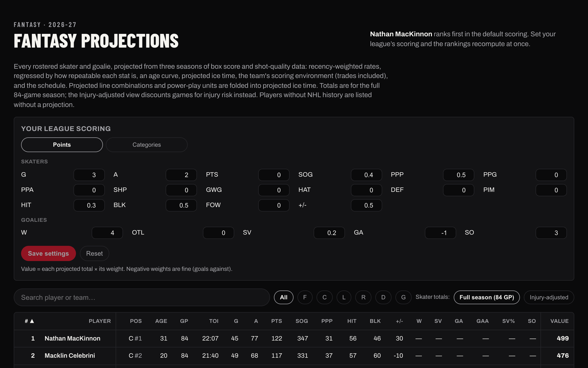The height and width of the screenshot is (368, 588).
Task: Edit the SV weight field
Action: [x=329, y=233]
